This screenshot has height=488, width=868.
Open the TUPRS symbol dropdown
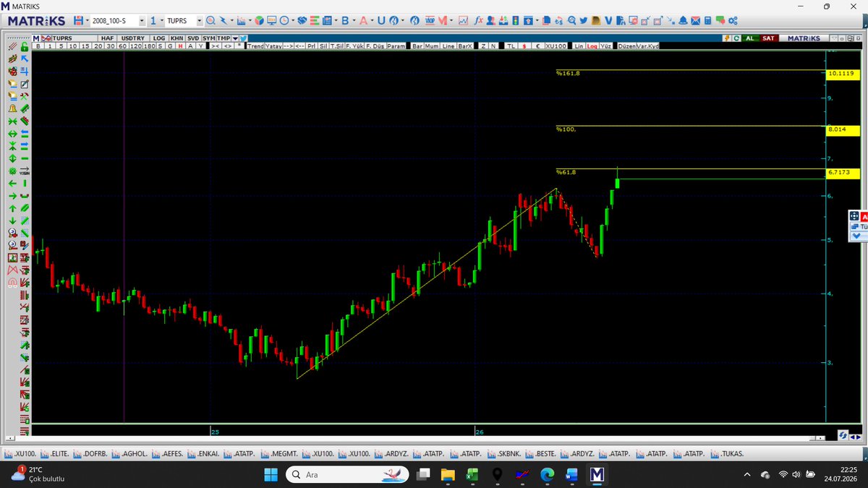pyautogui.click(x=200, y=22)
